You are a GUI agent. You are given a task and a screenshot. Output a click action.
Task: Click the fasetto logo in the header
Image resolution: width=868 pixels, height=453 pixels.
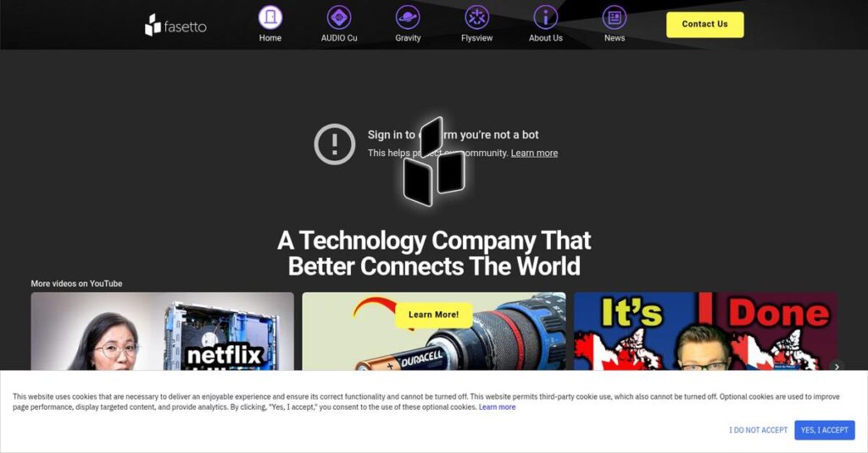pyautogui.click(x=175, y=25)
